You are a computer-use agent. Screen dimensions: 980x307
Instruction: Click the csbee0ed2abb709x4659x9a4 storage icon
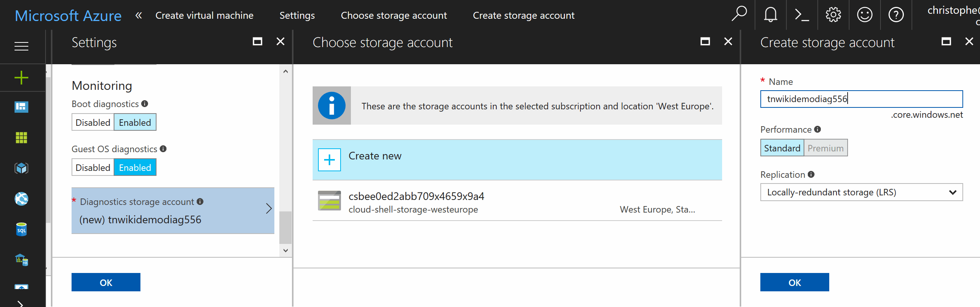tap(329, 201)
